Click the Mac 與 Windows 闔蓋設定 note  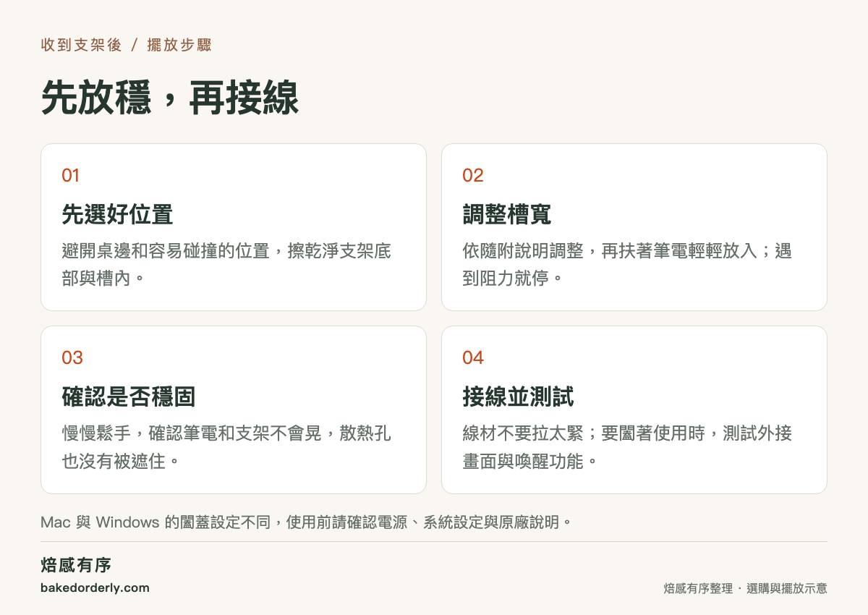click(x=307, y=522)
